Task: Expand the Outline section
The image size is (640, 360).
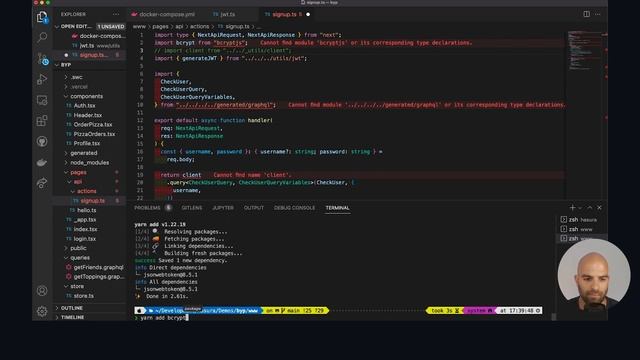Action: (x=89, y=308)
